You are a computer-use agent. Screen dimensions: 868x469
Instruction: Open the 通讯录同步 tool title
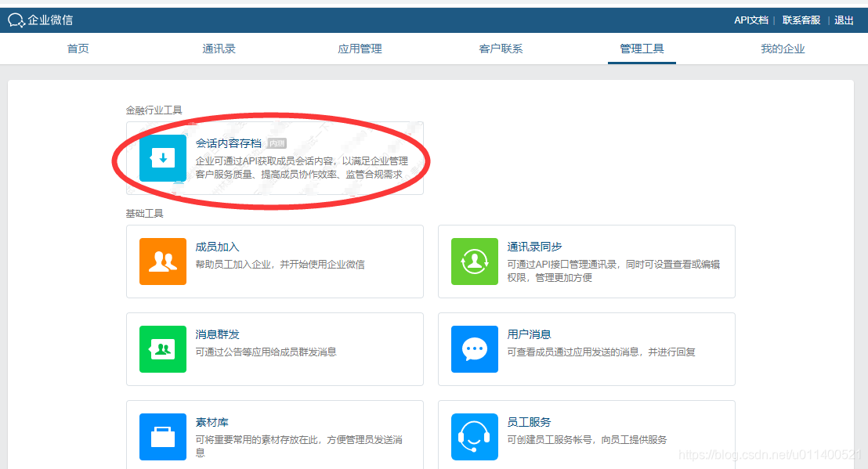[535, 247]
